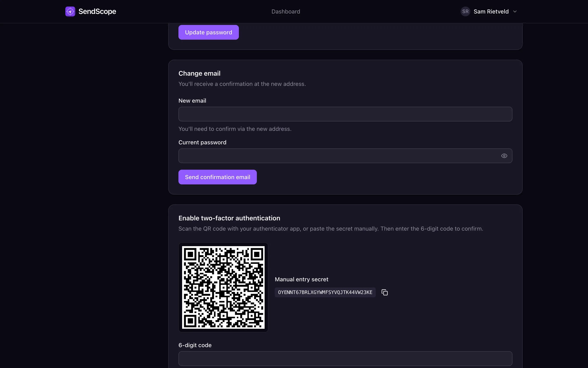This screenshot has height=368, width=588.
Task: Copy the manual entry secret
Action: (385, 292)
